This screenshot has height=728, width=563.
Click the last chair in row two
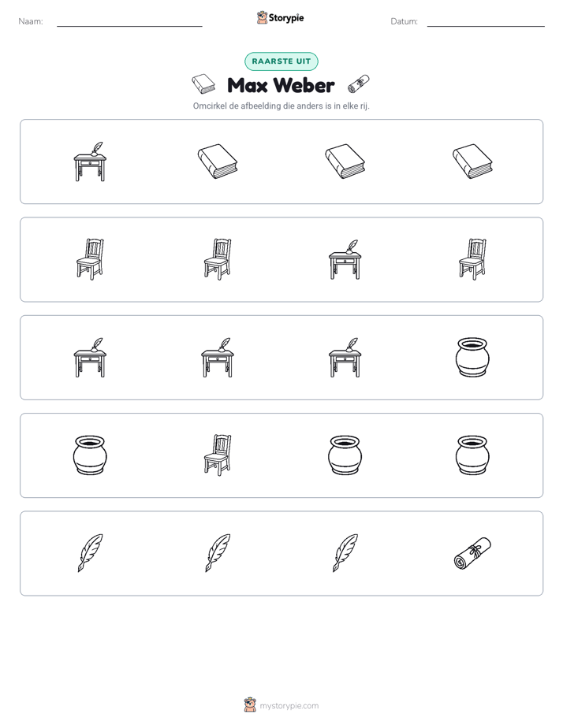[472, 259]
